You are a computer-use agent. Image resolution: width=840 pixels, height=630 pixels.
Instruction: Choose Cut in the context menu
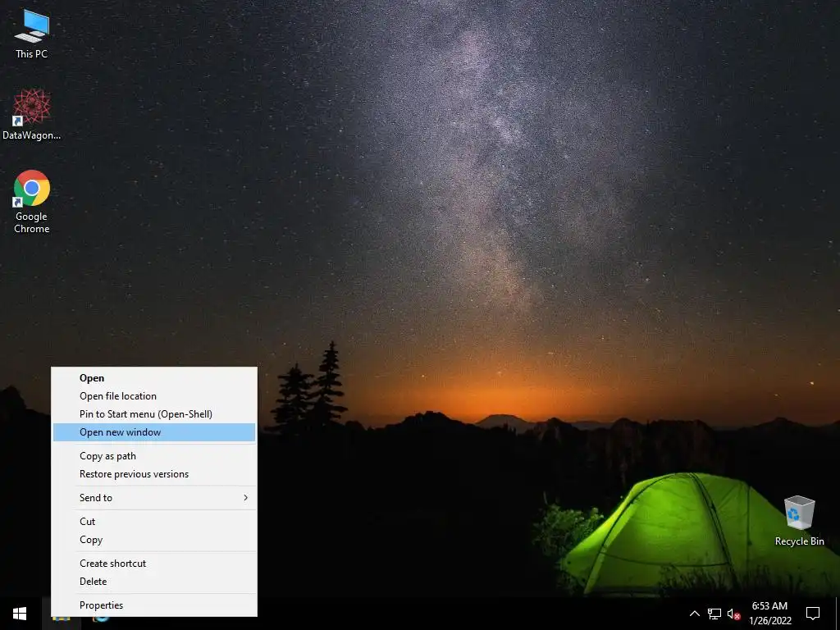pyautogui.click(x=154, y=521)
